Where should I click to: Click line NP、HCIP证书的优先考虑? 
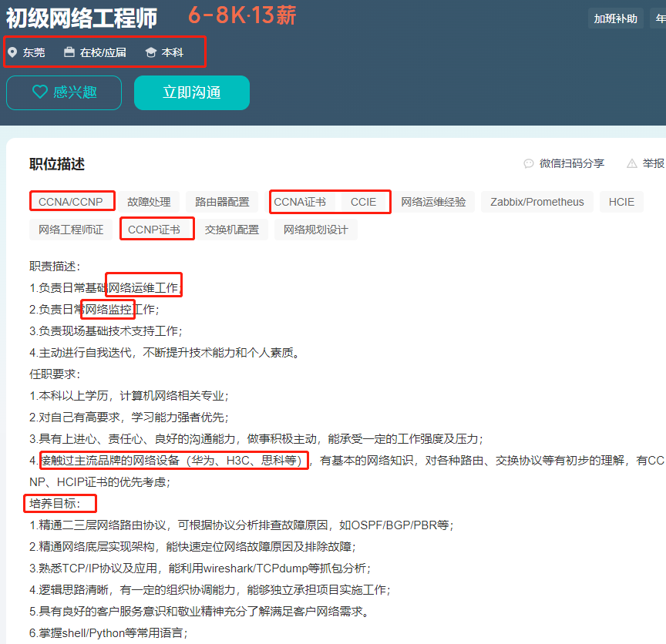click(99, 482)
